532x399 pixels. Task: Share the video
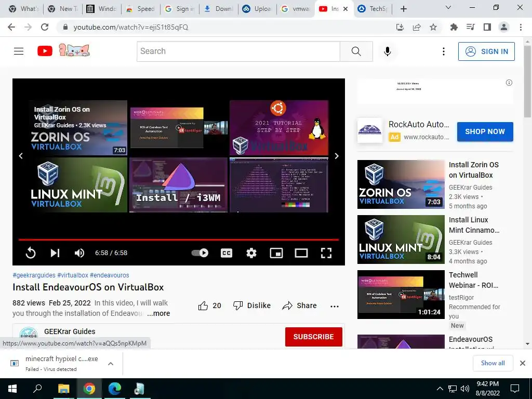coord(299,305)
